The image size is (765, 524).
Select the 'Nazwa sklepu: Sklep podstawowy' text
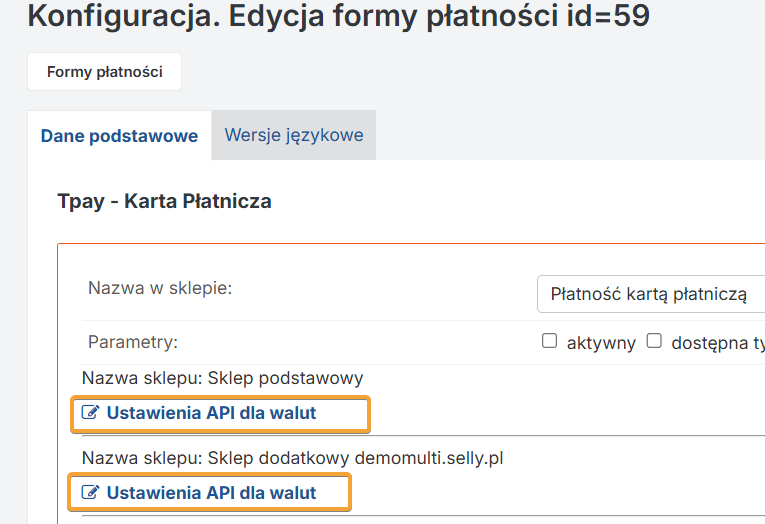click(x=222, y=378)
